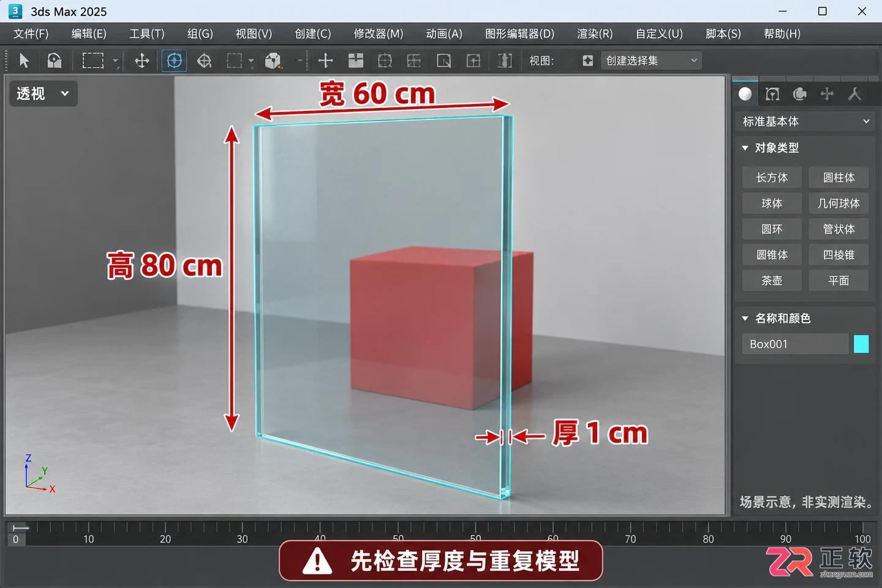
Task: Activate the four-arrow move tool
Action: (142, 61)
